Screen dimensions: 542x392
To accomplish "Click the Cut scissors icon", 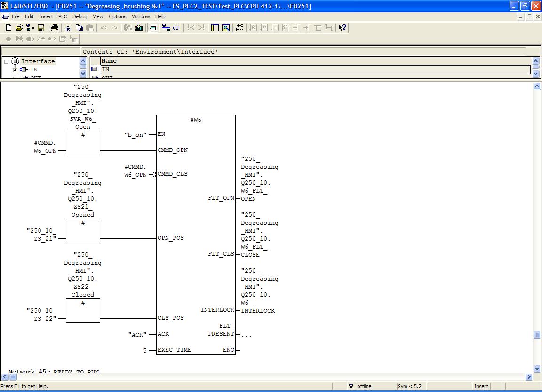I will [x=68, y=28].
